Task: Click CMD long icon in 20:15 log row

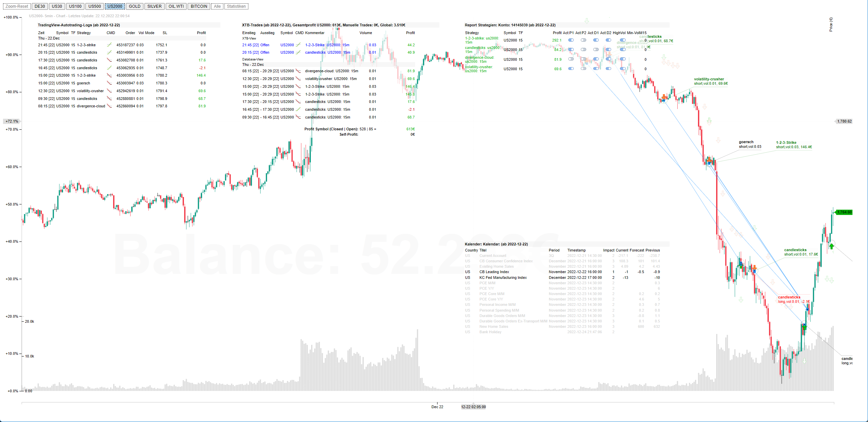Action: 109,52
